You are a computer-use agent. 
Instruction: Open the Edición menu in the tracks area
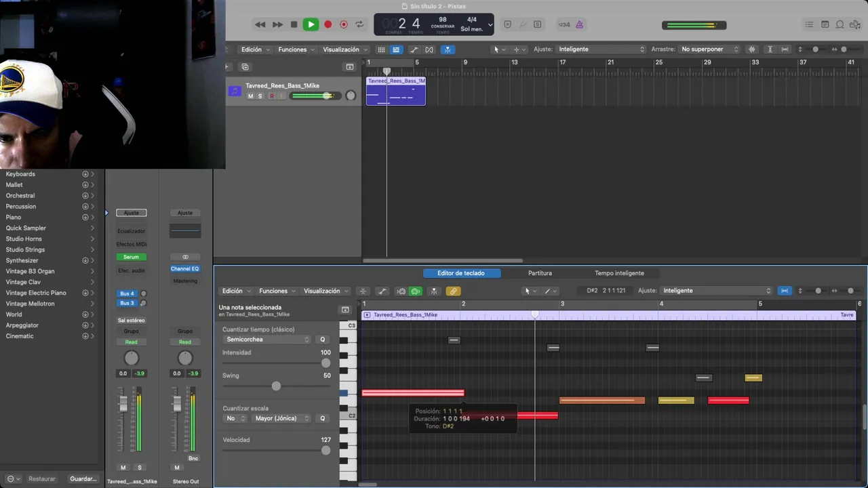click(256, 49)
